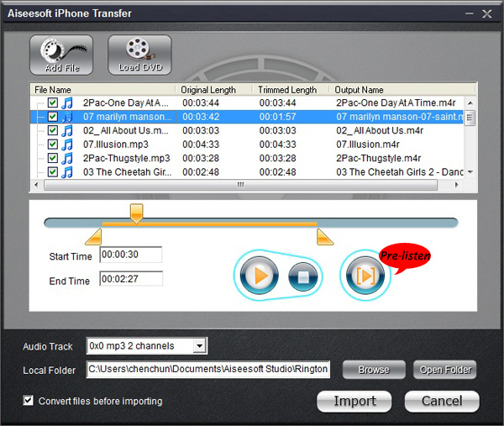The width and height of the screenshot is (504, 426).
Task: Open the Audio Track dropdown
Action: coord(200,346)
